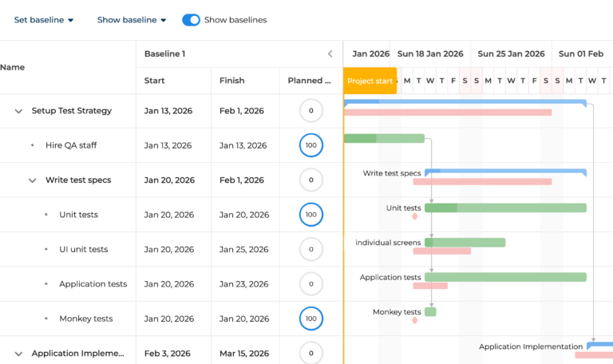Open the Show baseline dropdown
Screen dimensions: 613x364
pyautogui.click(x=132, y=20)
